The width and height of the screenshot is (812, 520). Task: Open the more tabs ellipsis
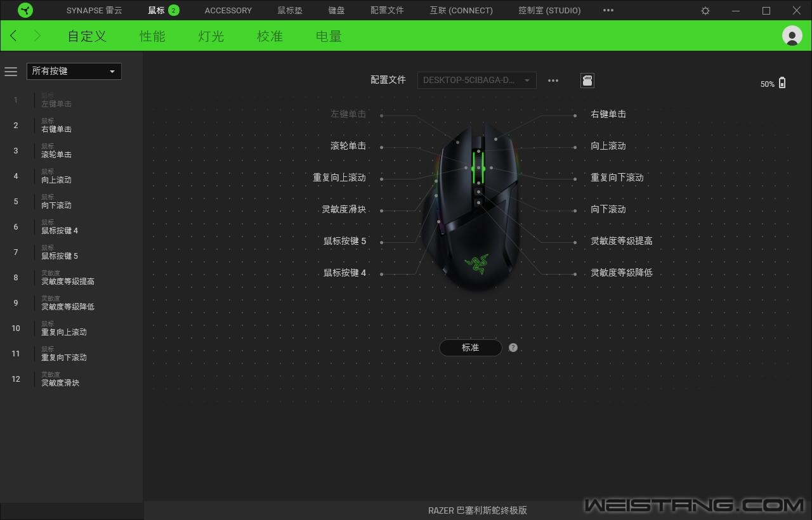608,10
